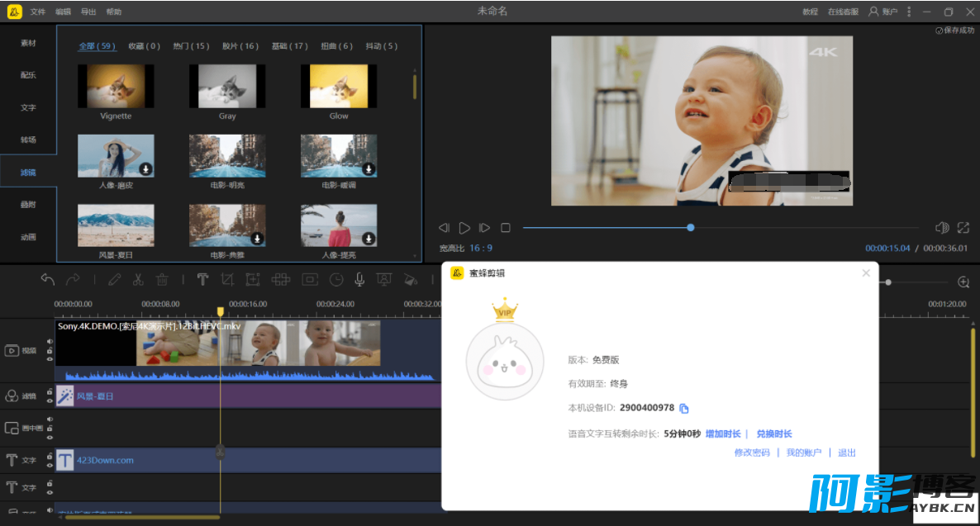Open the three-dot more options menu
The image size is (980, 526).
click(x=909, y=12)
